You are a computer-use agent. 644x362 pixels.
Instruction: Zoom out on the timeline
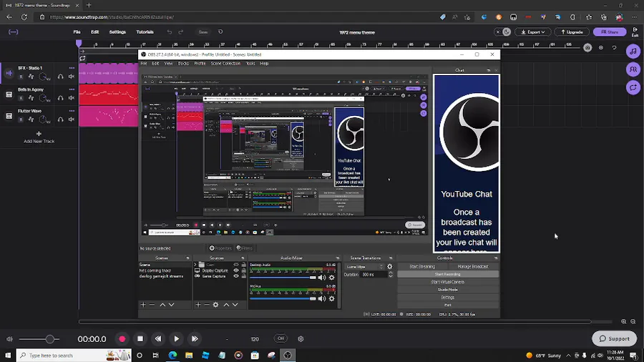click(x=633, y=322)
